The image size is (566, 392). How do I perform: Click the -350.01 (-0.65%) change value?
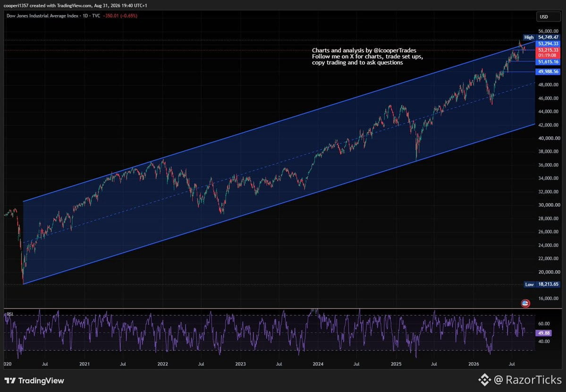(120, 16)
